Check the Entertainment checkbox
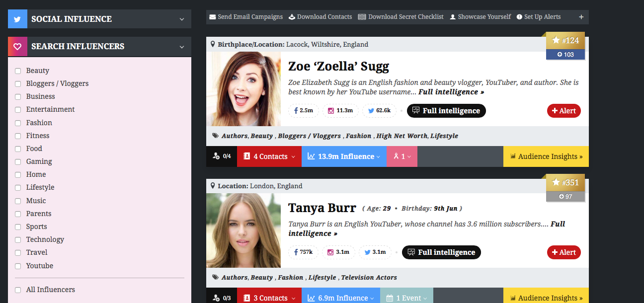The height and width of the screenshot is (303, 644). [18, 110]
